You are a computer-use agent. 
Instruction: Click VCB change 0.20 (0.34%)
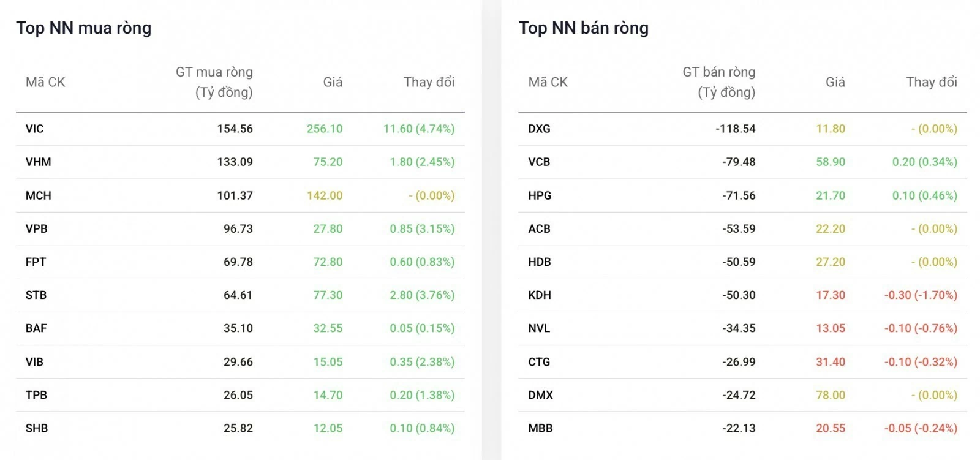pos(925,162)
